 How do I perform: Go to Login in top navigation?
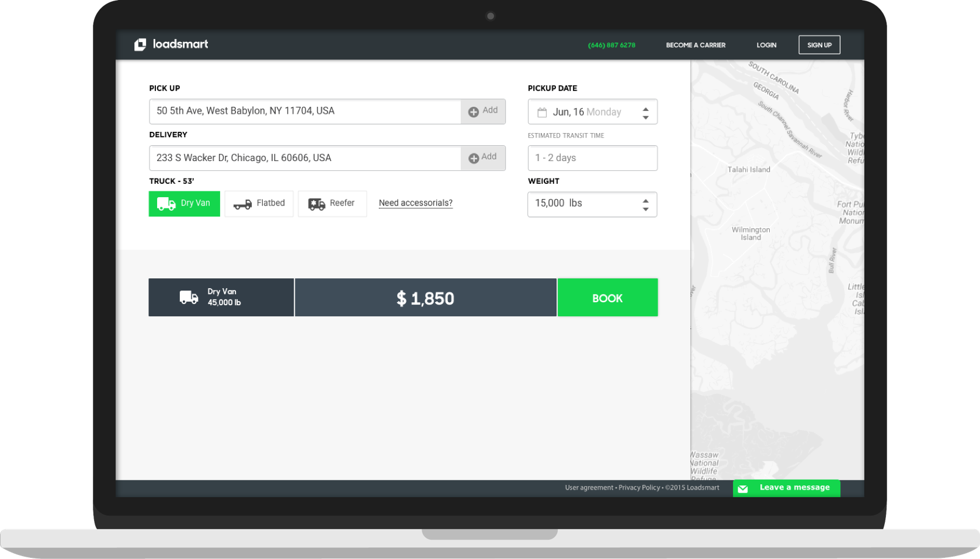(x=766, y=45)
